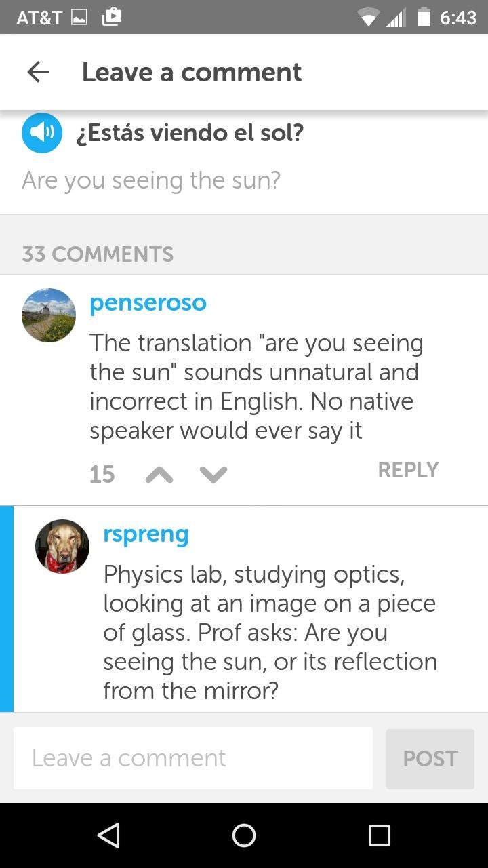
Task: Downvote penseroso's comment
Action: click(213, 474)
